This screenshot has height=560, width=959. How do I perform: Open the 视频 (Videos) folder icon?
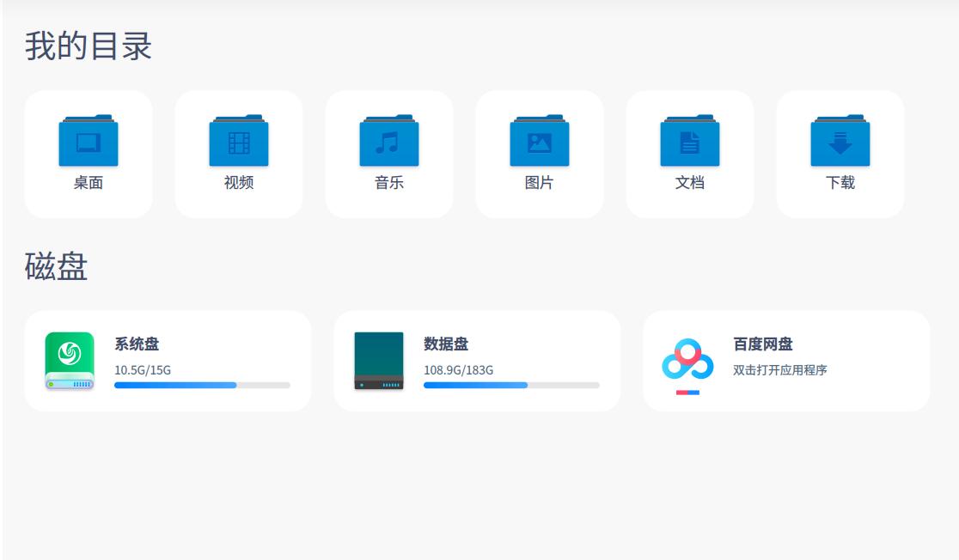pyautogui.click(x=238, y=140)
